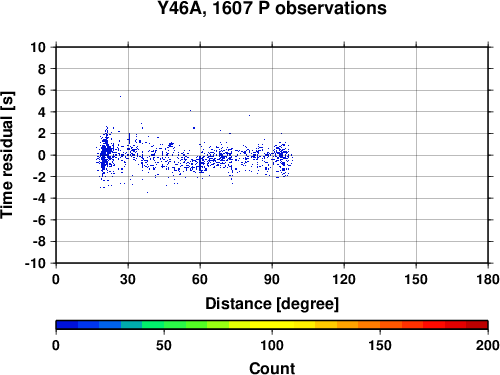Click the Count colorbar label
The height and width of the screenshot is (375, 500).
click(272, 368)
